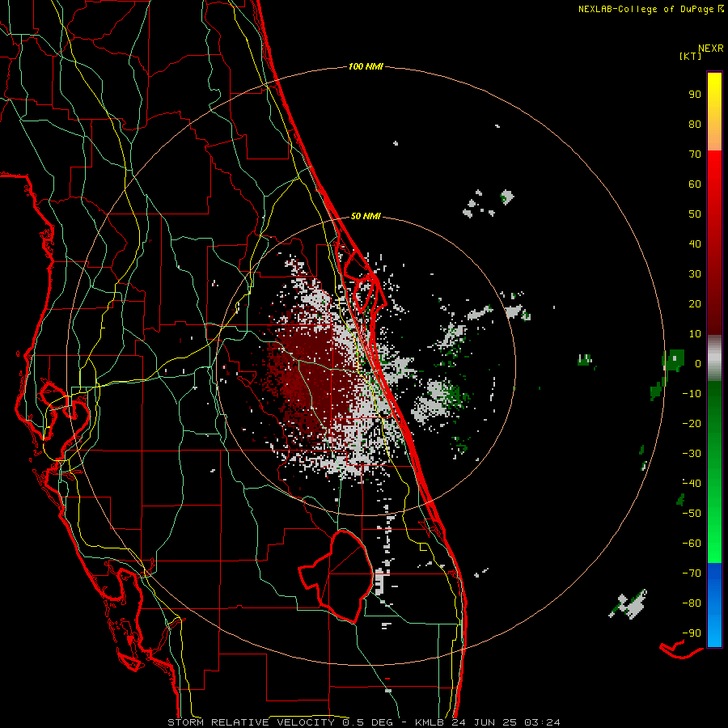The width and height of the screenshot is (728, 728).
Task: Click the blue segment of the color bar
Action: pyautogui.click(x=714, y=603)
